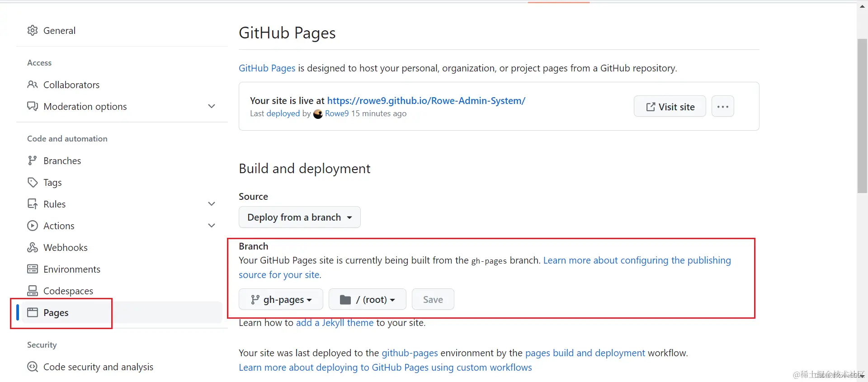Open the gh-pages branch dropdown
The height and width of the screenshot is (382, 868).
point(281,299)
